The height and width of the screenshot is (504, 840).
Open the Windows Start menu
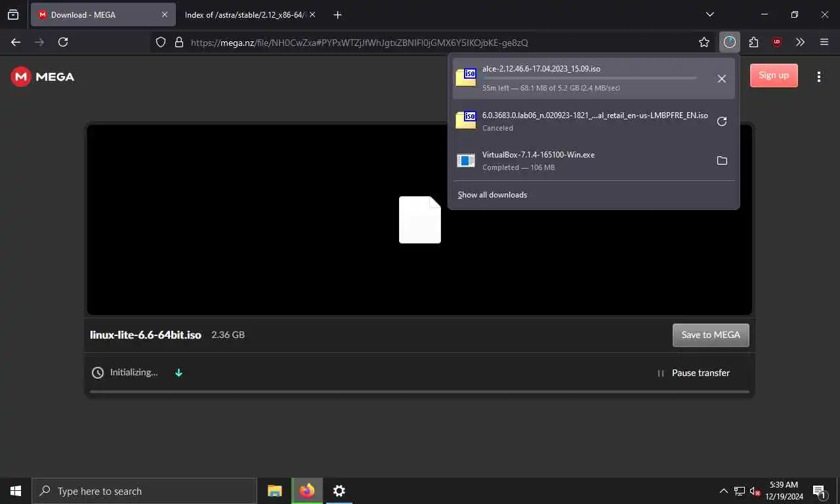tap(16, 491)
